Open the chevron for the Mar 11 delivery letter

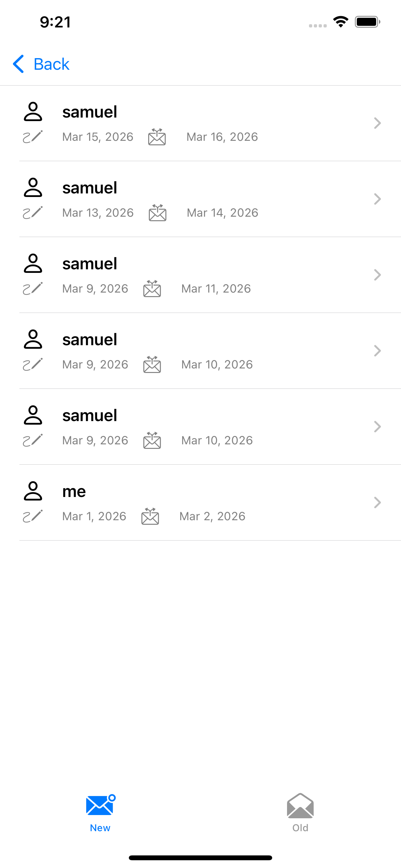pos(377,275)
